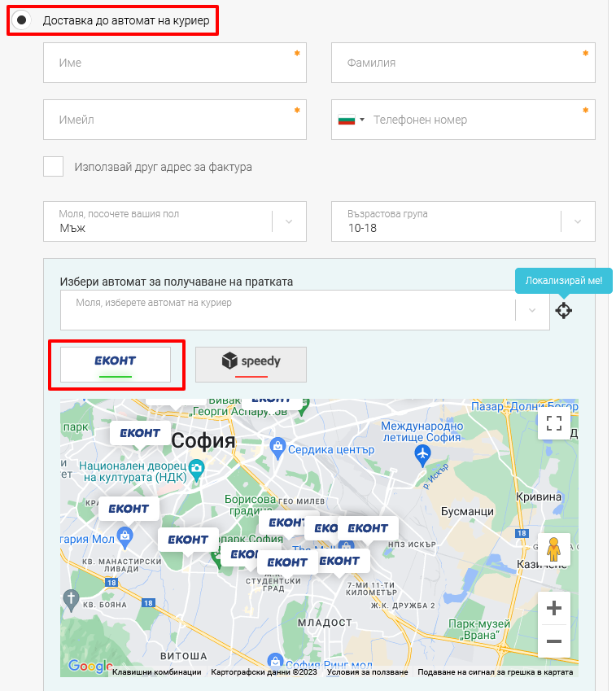Click the Фамилия input field
Image resolution: width=616 pixels, height=691 pixels.
(463, 63)
